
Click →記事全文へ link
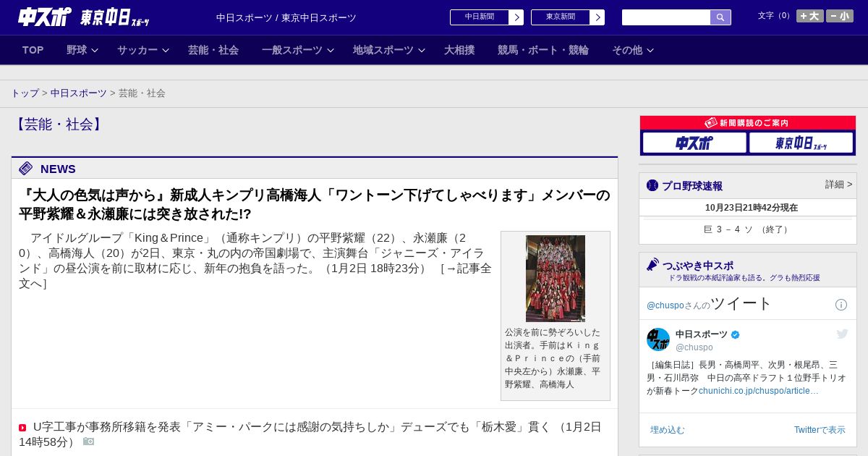tap(255, 276)
